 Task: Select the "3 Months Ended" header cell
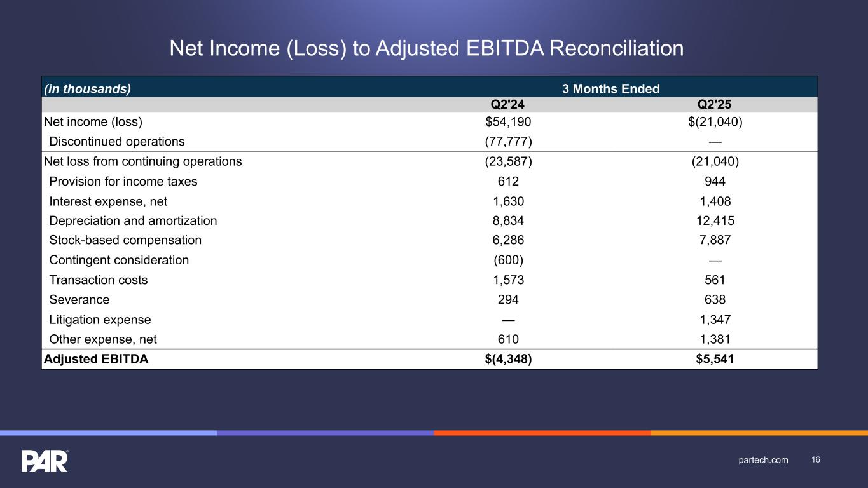click(610, 89)
